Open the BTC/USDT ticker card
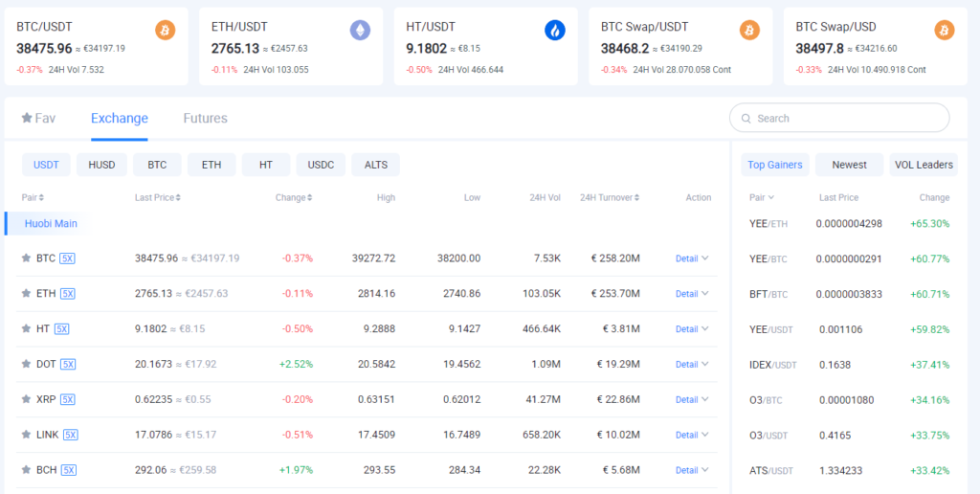Image resolution: width=980 pixels, height=494 pixels. 97,46
